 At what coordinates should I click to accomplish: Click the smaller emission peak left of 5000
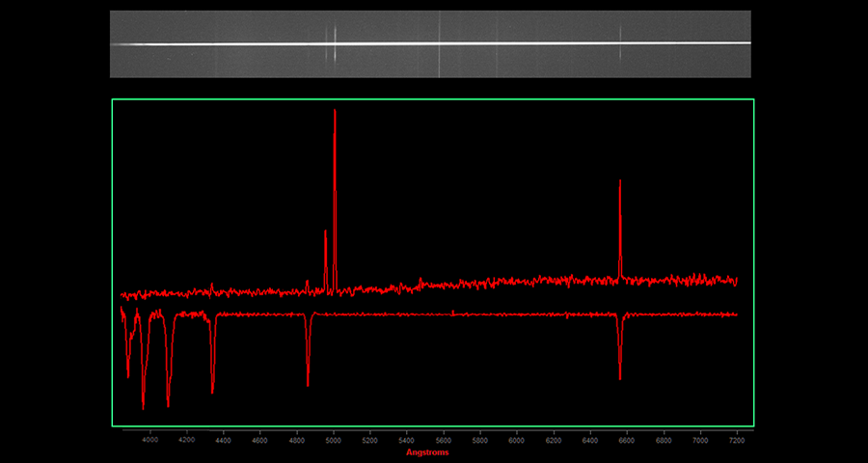click(x=326, y=232)
